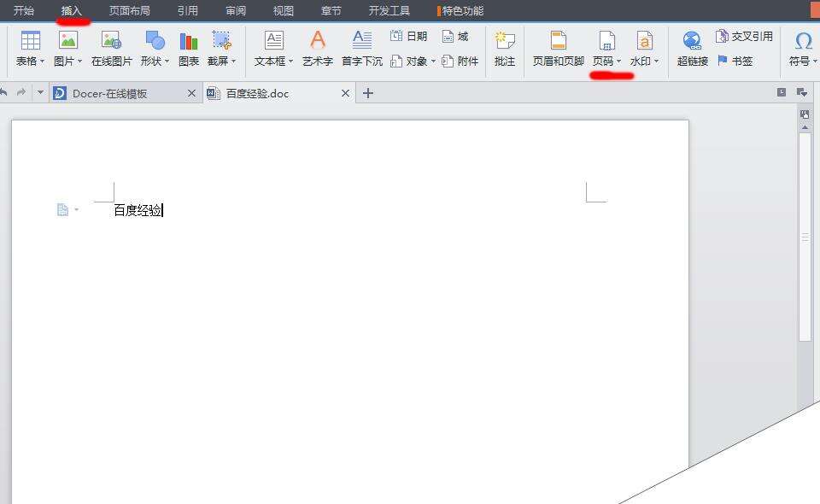Open the Review (审阅) tab

point(236,10)
